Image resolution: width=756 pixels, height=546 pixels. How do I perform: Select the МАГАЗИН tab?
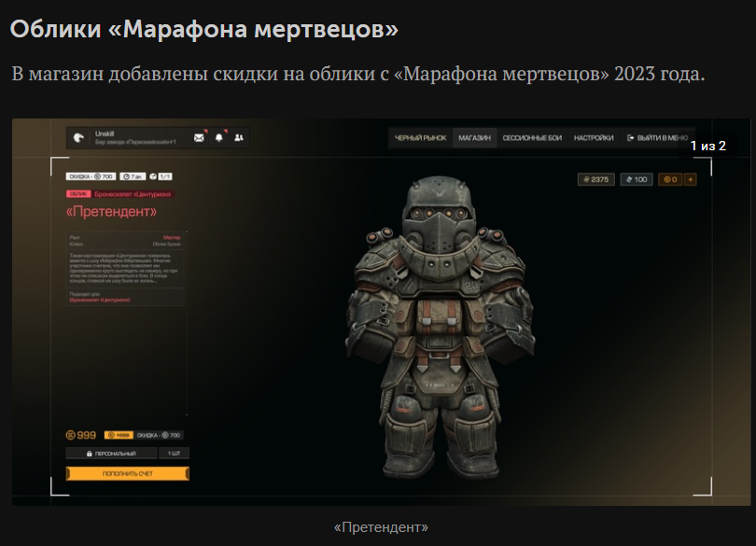pos(474,138)
